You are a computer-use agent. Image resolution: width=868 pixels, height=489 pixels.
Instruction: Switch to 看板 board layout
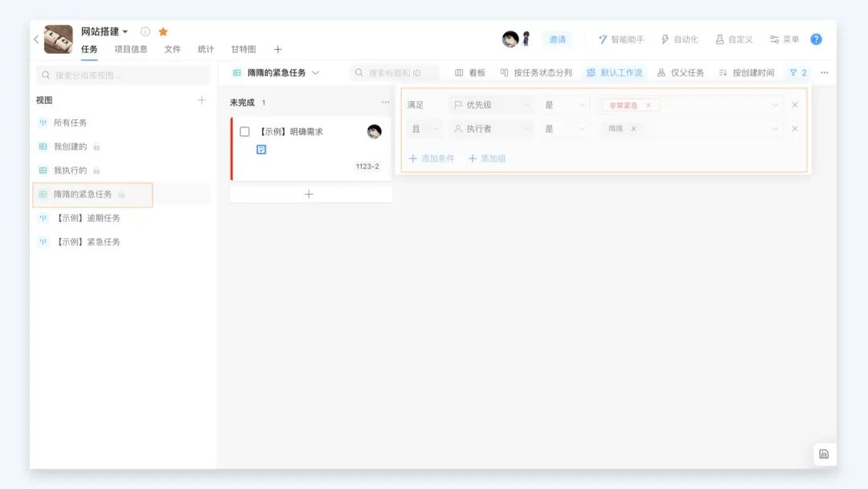pos(470,72)
